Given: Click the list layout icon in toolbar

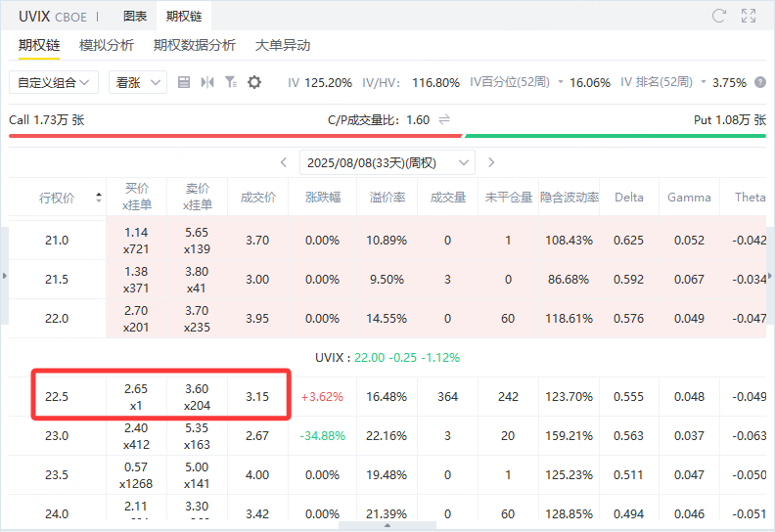Looking at the screenshot, I should pyautogui.click(x=184, y=82).
